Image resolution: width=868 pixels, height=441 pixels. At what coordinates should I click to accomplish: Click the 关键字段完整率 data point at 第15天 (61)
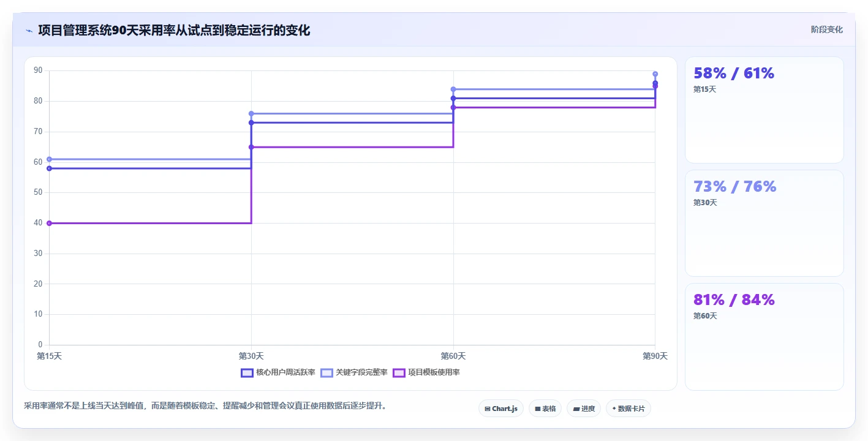pyautogui.click(x=49, y=159)
